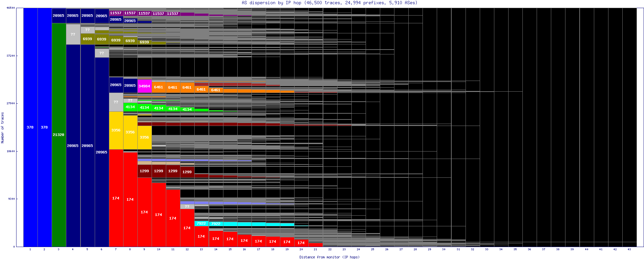
Task: Select the yellow 3356 block in hop 7
Action: coord(116,130)
